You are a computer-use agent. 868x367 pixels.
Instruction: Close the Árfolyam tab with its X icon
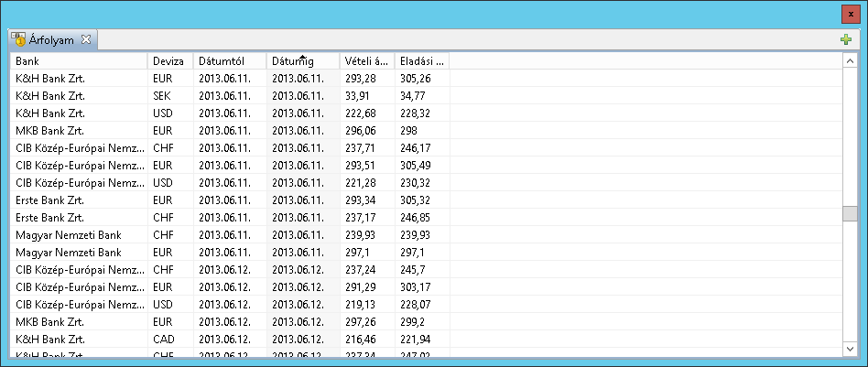pos(85,39)
